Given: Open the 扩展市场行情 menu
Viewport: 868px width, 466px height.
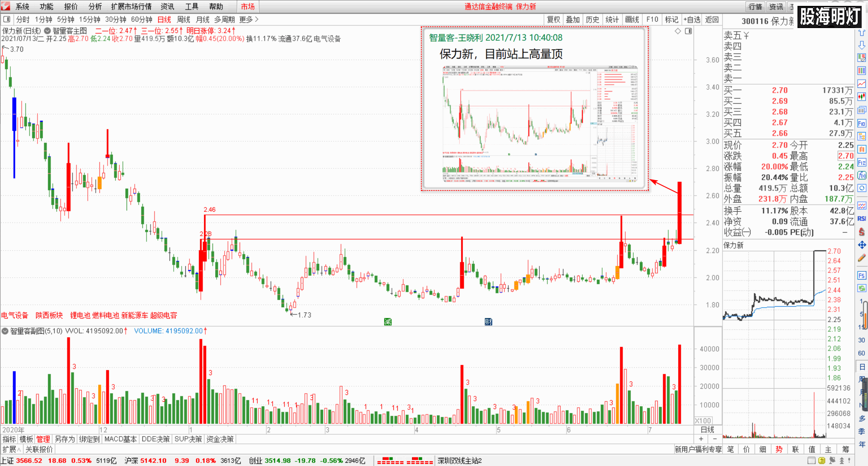Looking at the screenshot, I should coord(131,6).
